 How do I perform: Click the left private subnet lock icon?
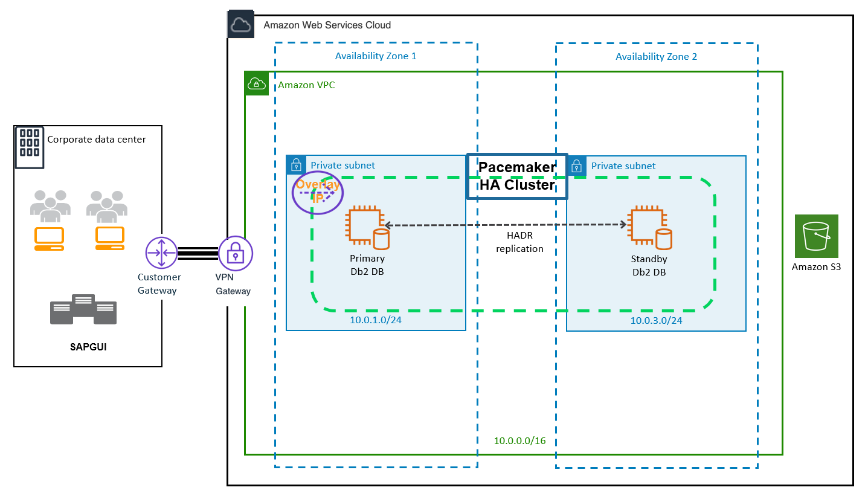[296, 165]
